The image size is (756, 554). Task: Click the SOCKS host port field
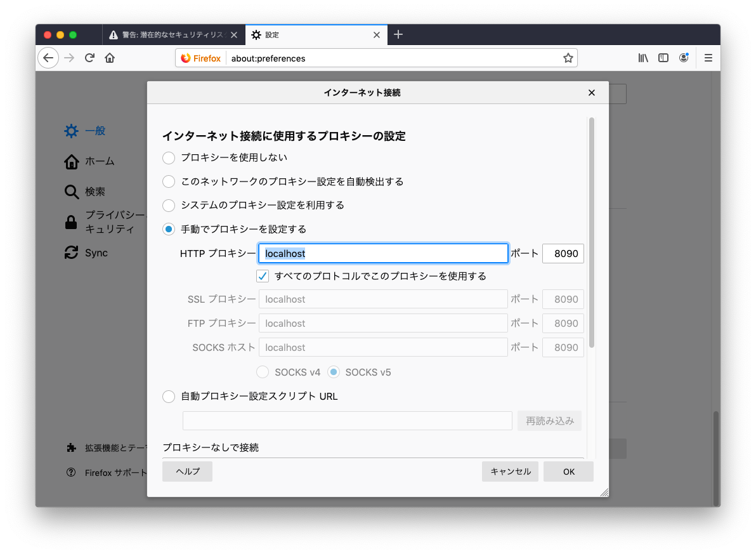pos(563,348)
